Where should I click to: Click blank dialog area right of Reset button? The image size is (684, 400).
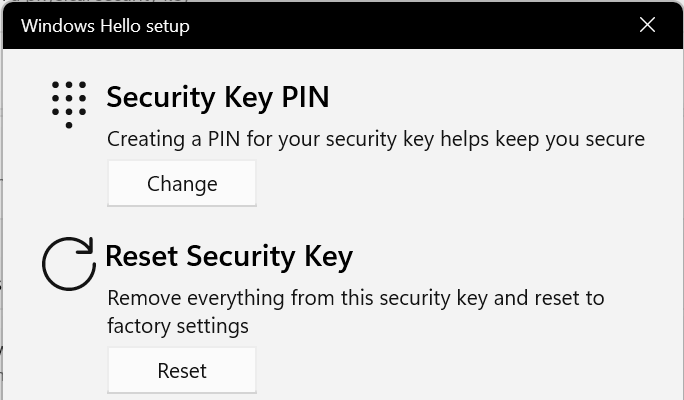(x=450, y=371)
